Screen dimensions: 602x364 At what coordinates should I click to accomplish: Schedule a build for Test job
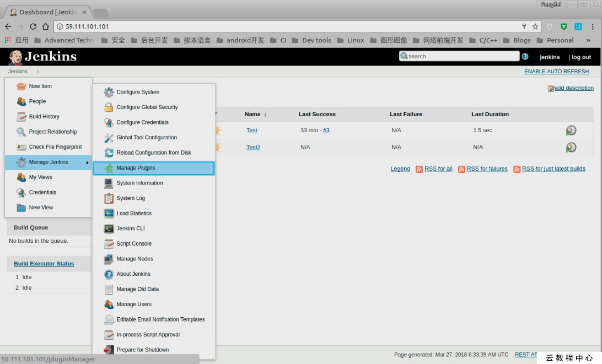[x=571, y=131]
